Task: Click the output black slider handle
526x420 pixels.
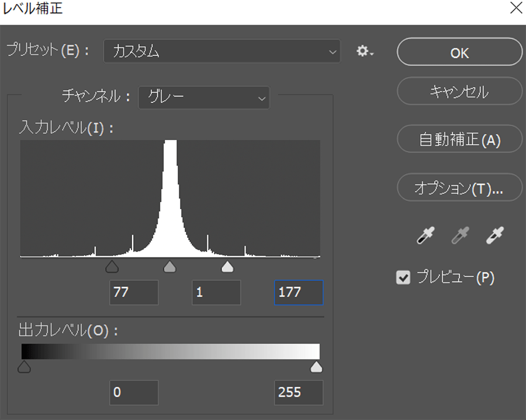Action: (24, 367)
